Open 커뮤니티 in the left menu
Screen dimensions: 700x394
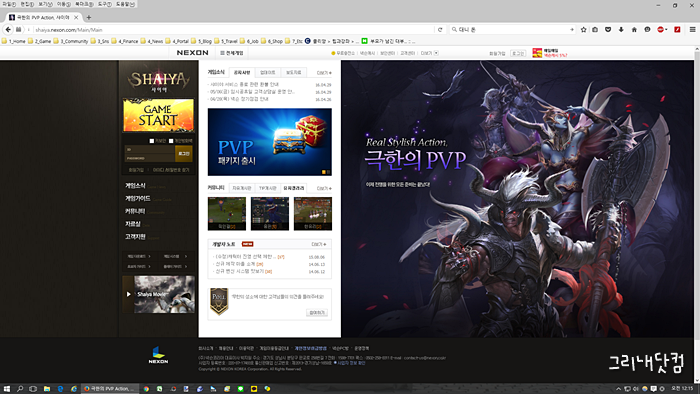(x=135, y=211)
